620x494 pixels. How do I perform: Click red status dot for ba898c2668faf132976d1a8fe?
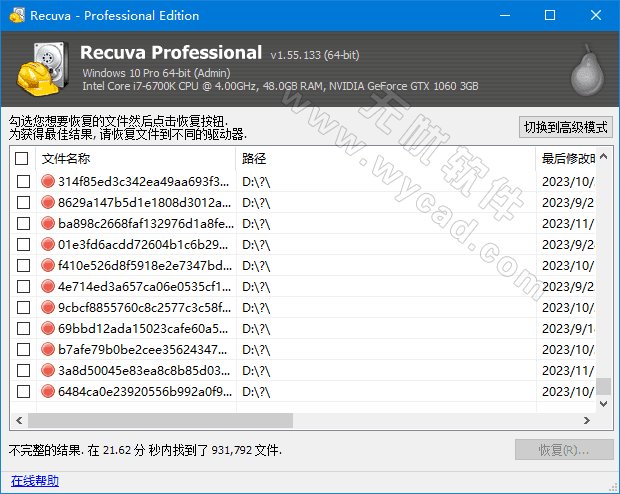(x=47, y=223)
